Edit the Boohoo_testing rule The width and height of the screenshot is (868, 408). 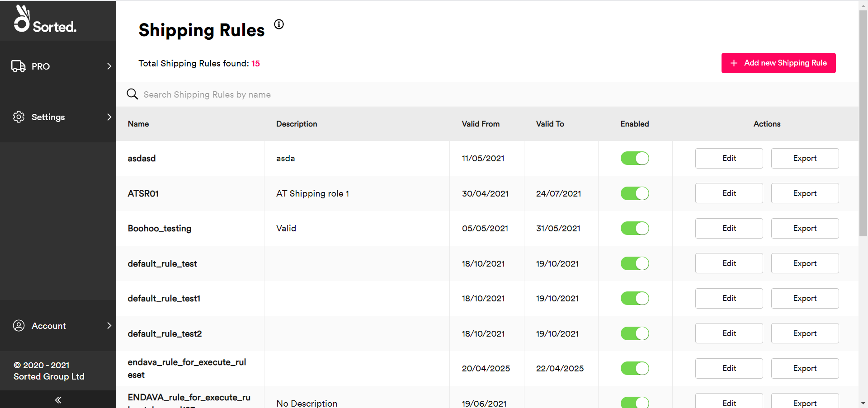[x=729, y=228]
